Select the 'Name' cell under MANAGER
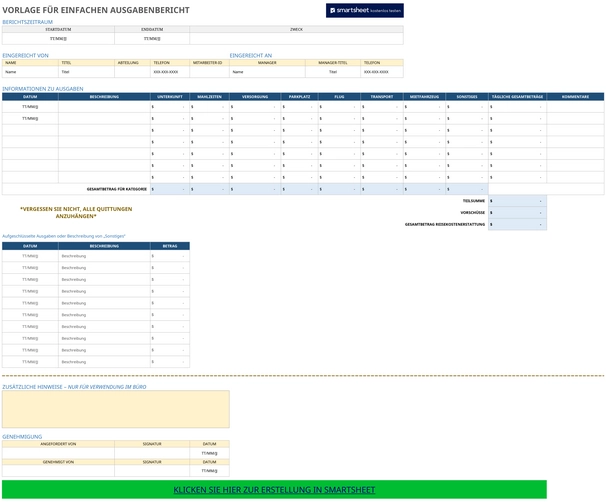 coord(267,72)
